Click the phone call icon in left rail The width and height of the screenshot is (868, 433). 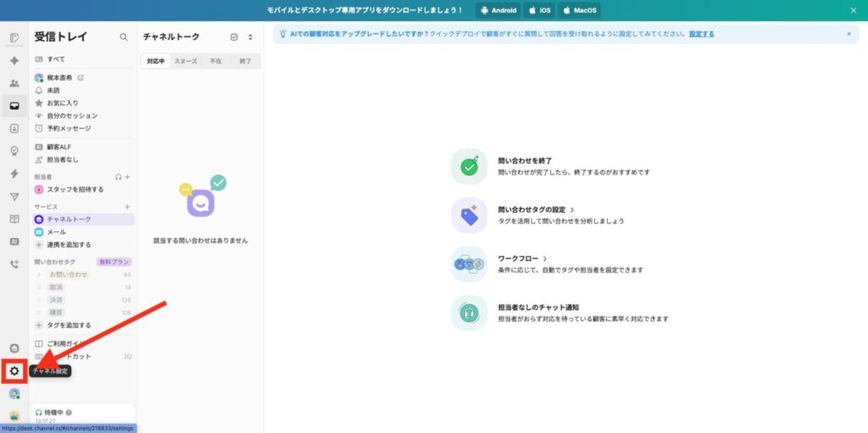tap(14, 264)
